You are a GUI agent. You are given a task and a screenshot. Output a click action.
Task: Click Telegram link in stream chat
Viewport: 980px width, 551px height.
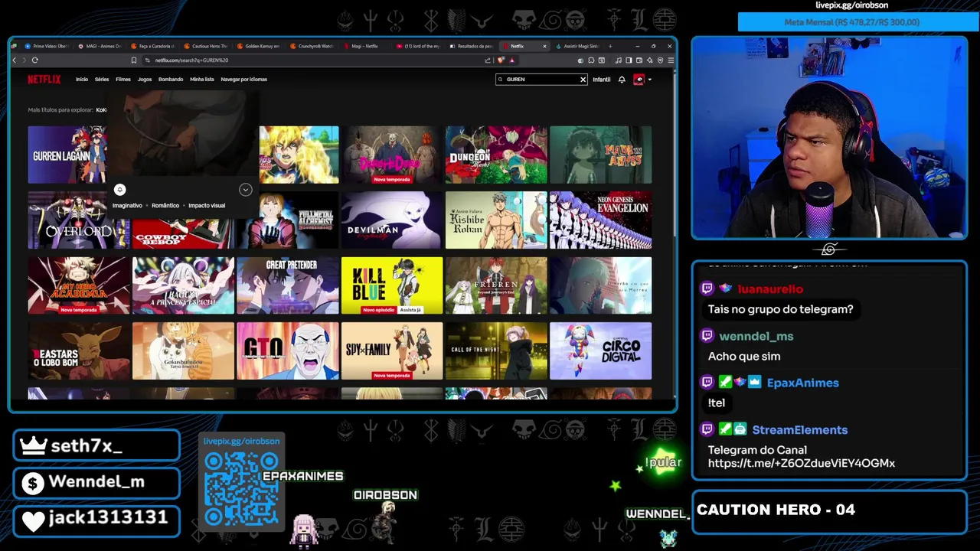(x=801, y=464)
